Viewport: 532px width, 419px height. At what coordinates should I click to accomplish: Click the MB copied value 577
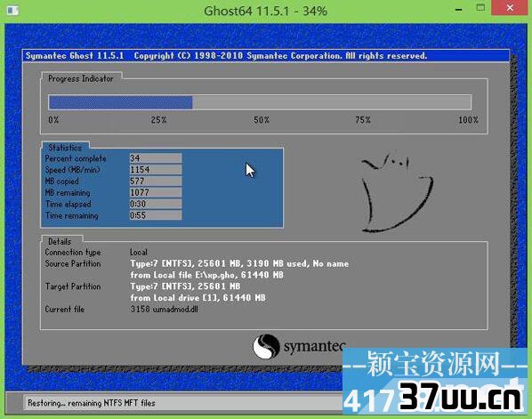click(156, 181)
